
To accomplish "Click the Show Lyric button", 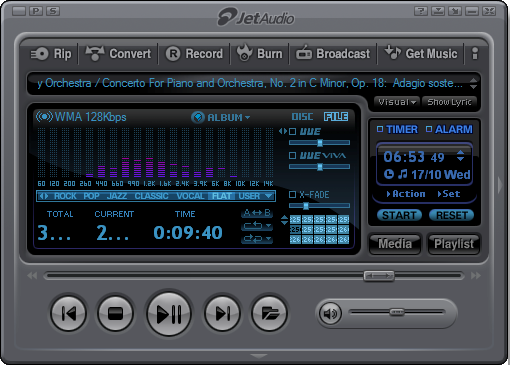I will pyautogui.click(x=449, y=102).
